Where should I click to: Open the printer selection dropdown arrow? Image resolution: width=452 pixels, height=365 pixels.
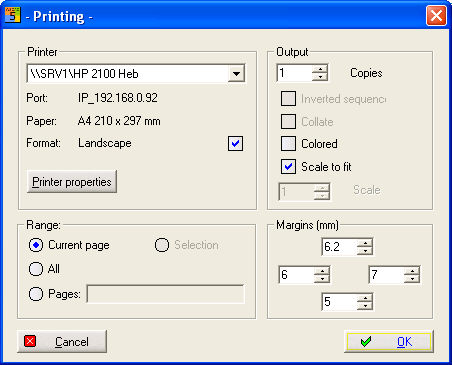236,74
